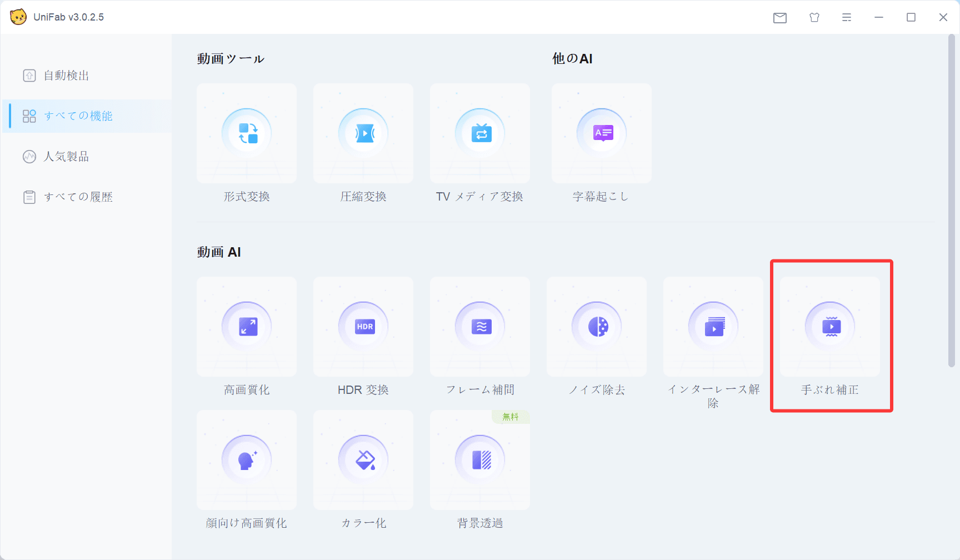Open the mail icon in title bar
960x560 pixels.
point(780,18)
